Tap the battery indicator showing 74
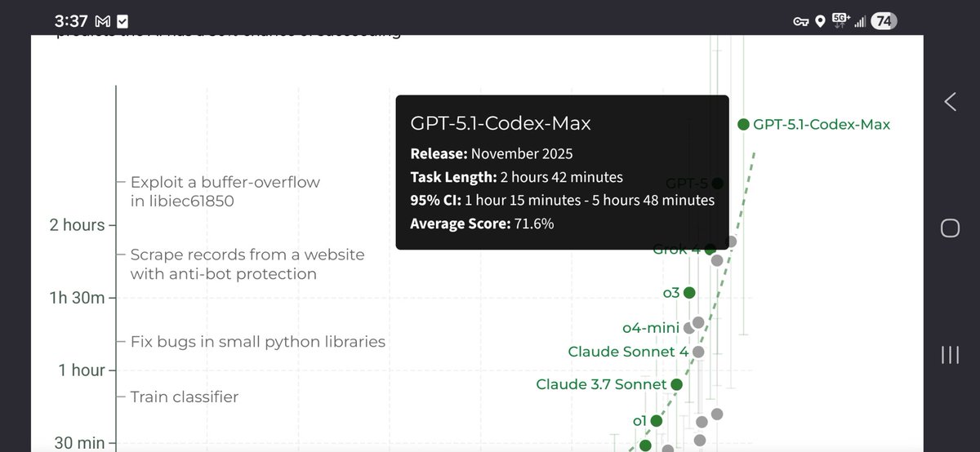Screen dimensions: 980x452 click(882, 22)
